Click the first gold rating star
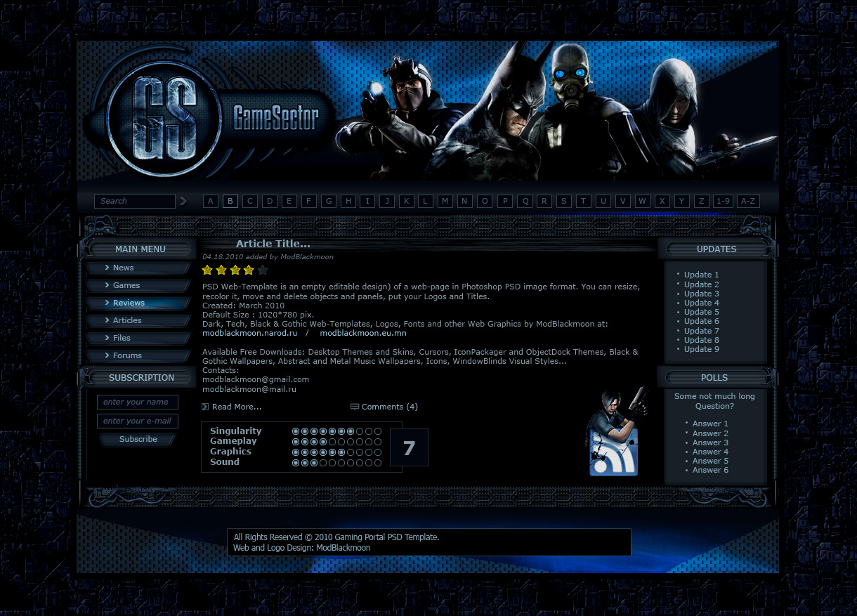The height and width of the screenshot is (616, 857). click(x=207, y=270)
